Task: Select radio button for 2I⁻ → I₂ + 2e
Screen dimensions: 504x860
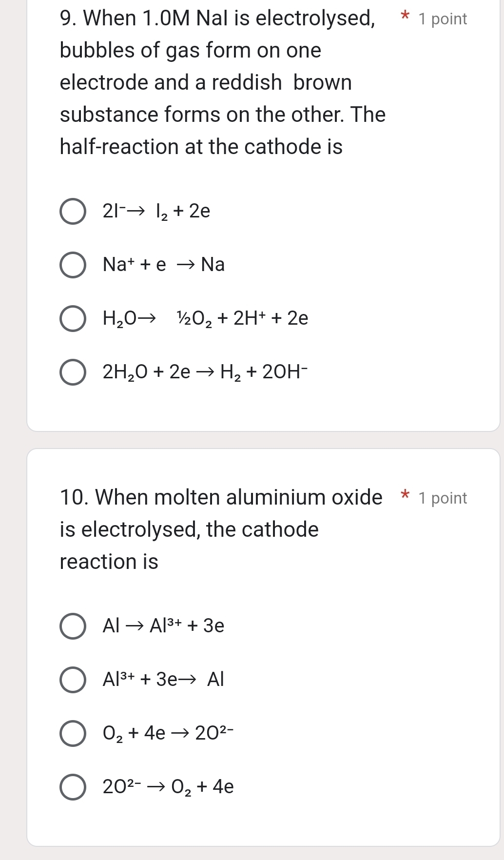Action: [73, 211]
